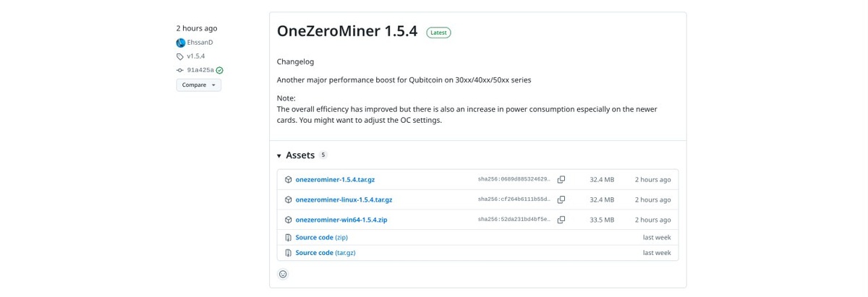Viewport: 868px width, 297px height.
Task: Open the Compare dropdown
Action: point(198,85)
